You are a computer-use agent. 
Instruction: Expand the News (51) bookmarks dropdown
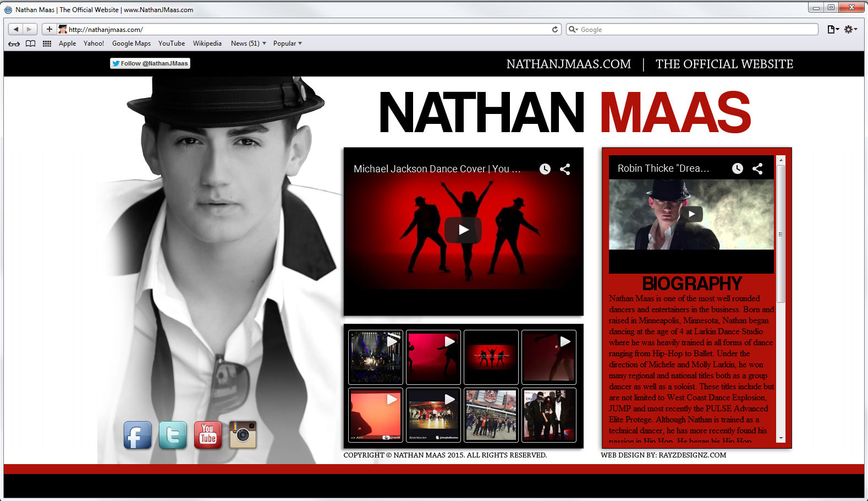[248, 43]
